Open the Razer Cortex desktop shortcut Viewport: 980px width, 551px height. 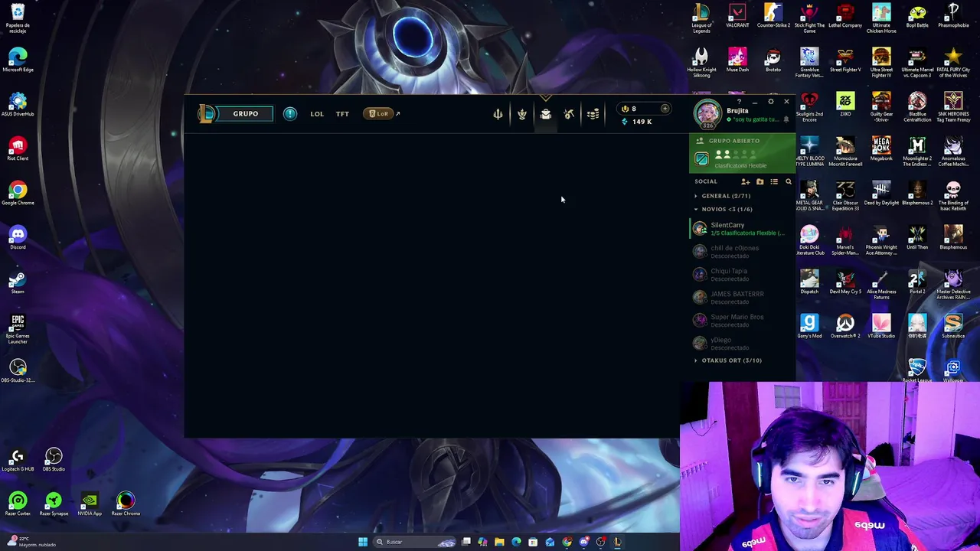click(18, 504)
